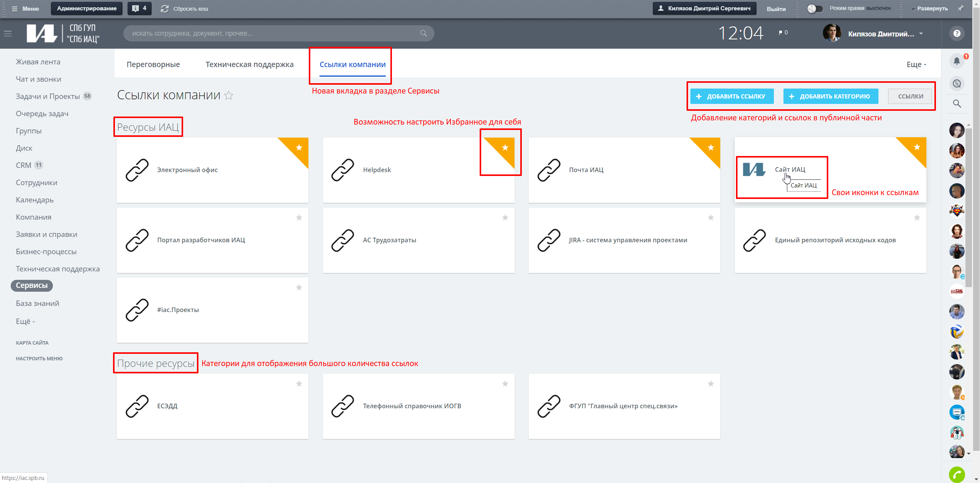Open the chat messages icon in right sidebar
The height and width of the screenshot is (483, 980).
tap(957, 84)
